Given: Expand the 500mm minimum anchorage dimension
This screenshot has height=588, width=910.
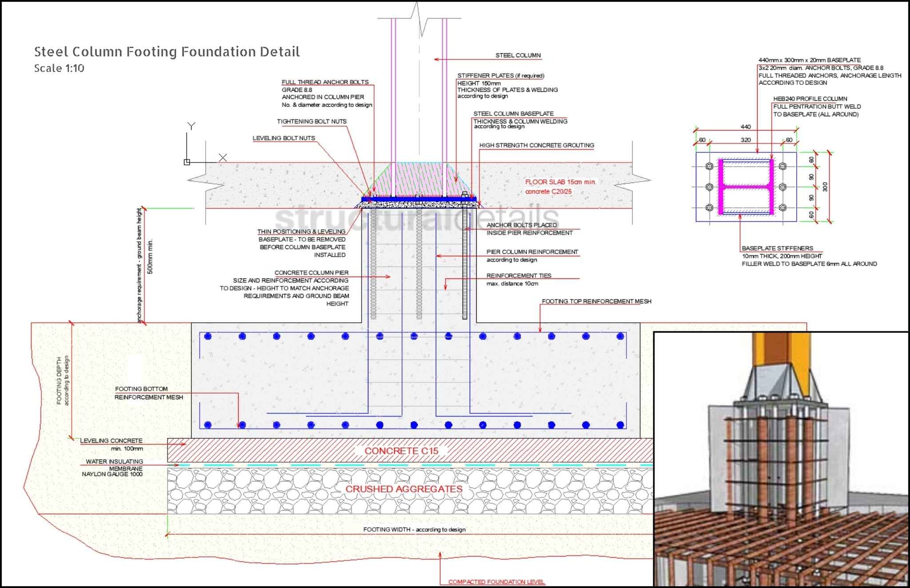Looking at the screenshot, I should 149,256.
